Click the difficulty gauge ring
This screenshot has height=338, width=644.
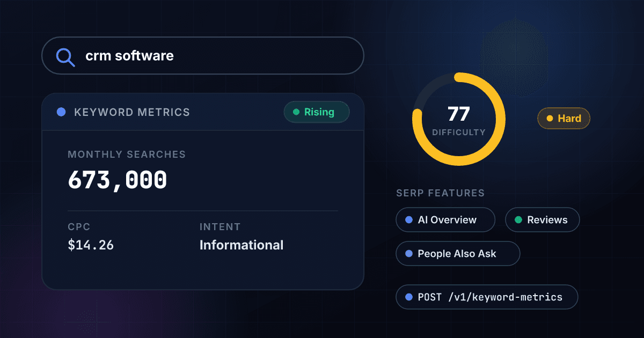459,119
